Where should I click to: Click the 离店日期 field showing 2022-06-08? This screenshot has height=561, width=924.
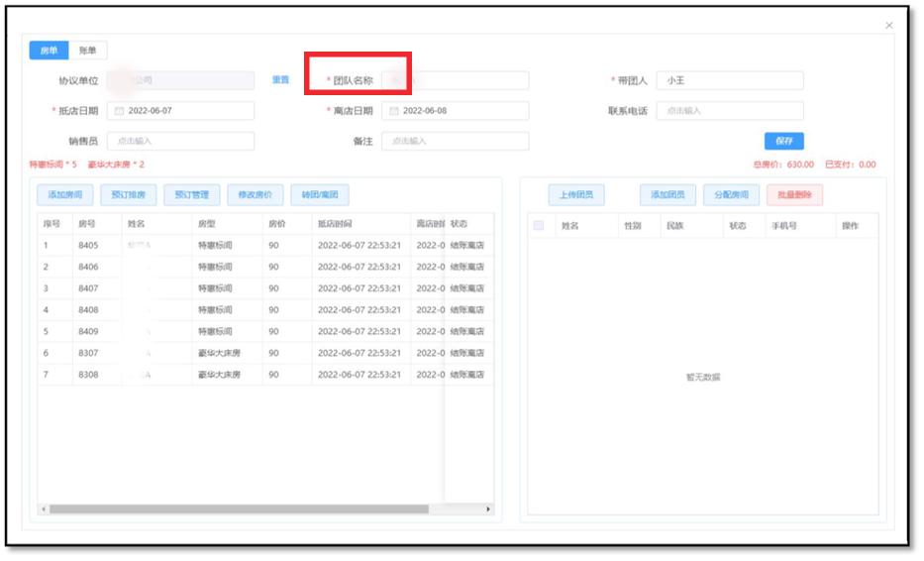pyautogui.click(x=456, y=111)
